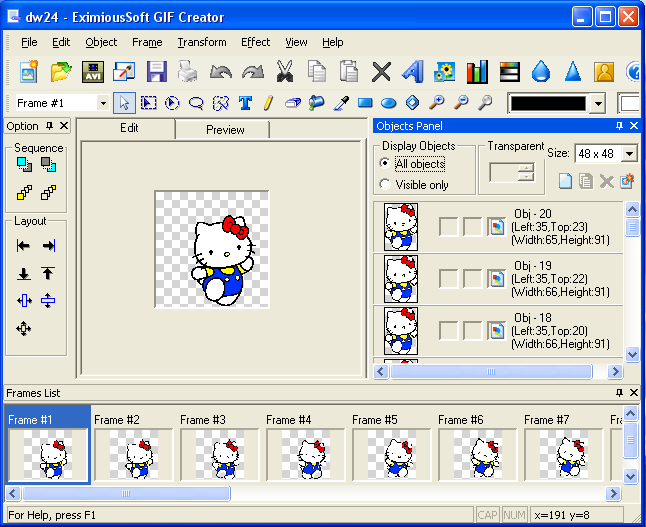Image resolution: width=646 pixels, height=527 pixels.
Task: Select the Eyedropper color picker tool
Action: point(341,103)
